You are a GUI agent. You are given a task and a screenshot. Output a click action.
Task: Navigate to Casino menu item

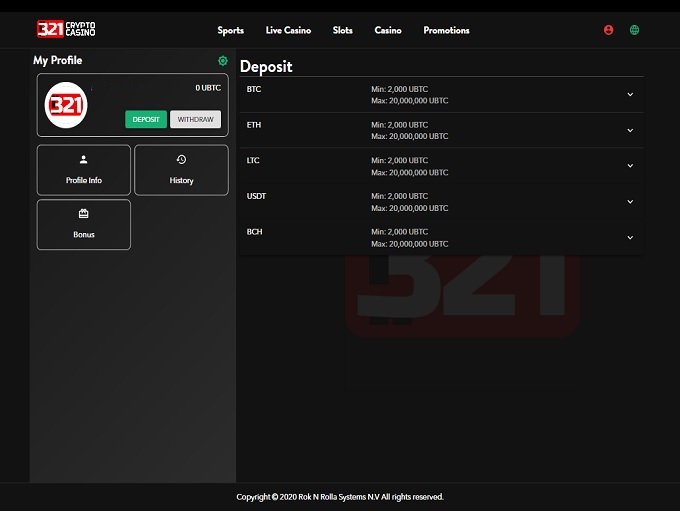click(388, 30)
